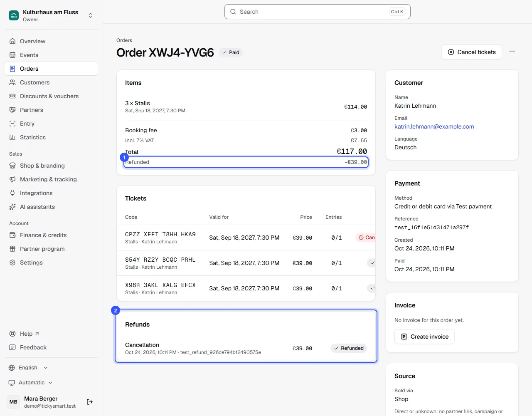Click the Total amount €117.00
Image resolution: width=532 pixels, height=416 pixels.
[352, 151]
